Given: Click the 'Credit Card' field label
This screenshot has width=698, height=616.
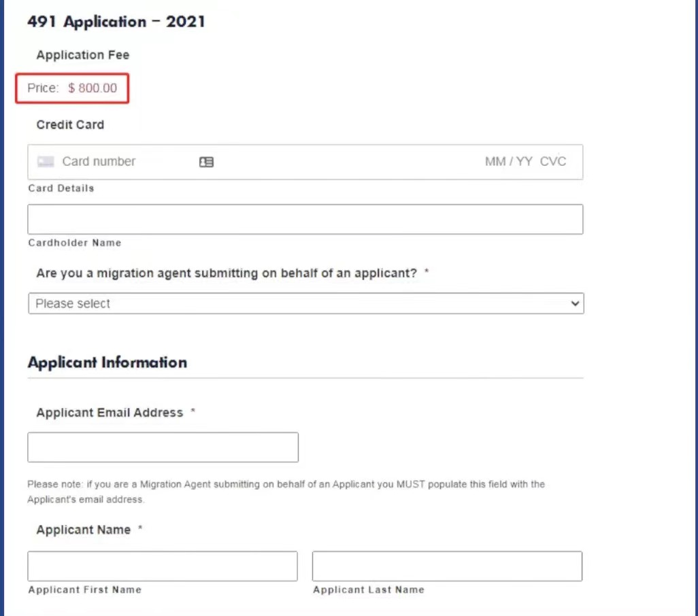Looking at the screenshot, I should tap(70, 125).
